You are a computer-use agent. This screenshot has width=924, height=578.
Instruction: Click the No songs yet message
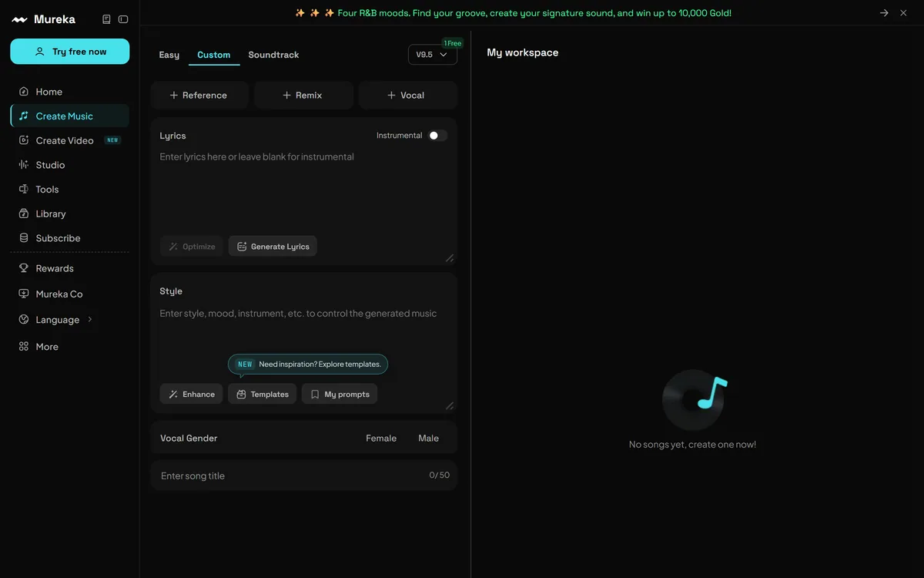point(692,445)
